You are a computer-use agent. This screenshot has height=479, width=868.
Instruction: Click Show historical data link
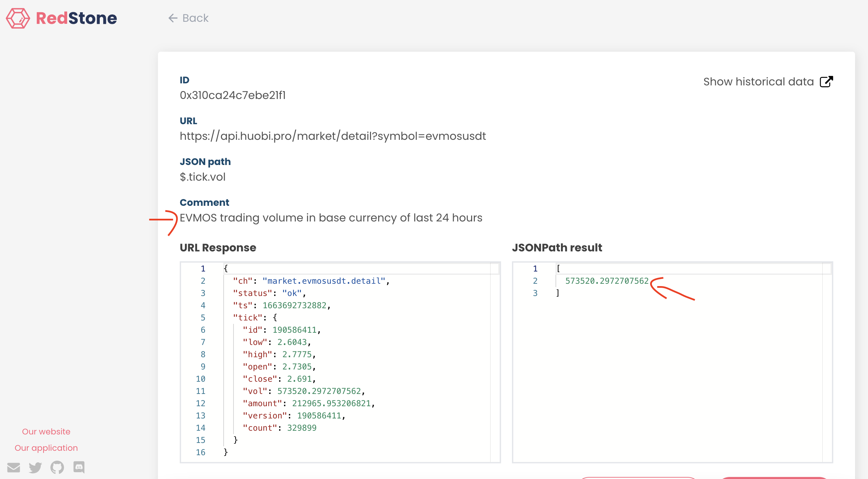(x=758, y=82)
